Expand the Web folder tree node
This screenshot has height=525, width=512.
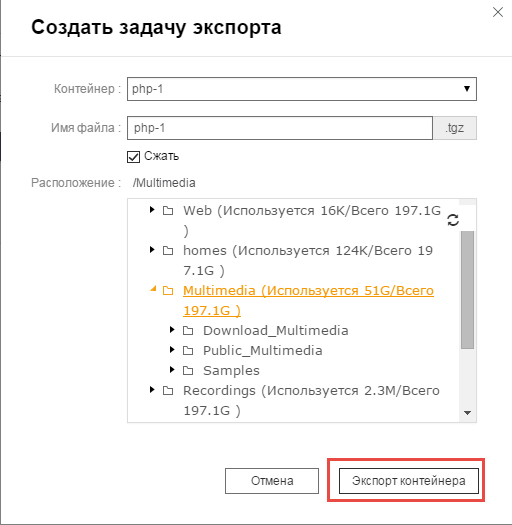pos(152,210)
